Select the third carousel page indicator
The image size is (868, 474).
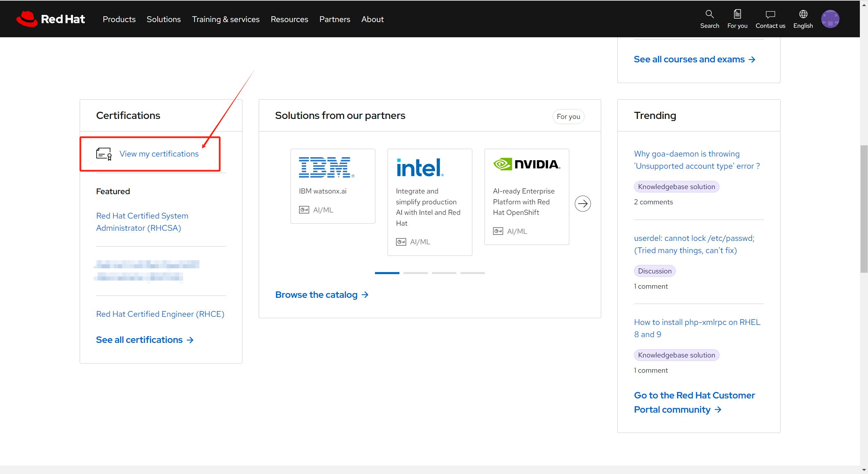tap(444, 273)
